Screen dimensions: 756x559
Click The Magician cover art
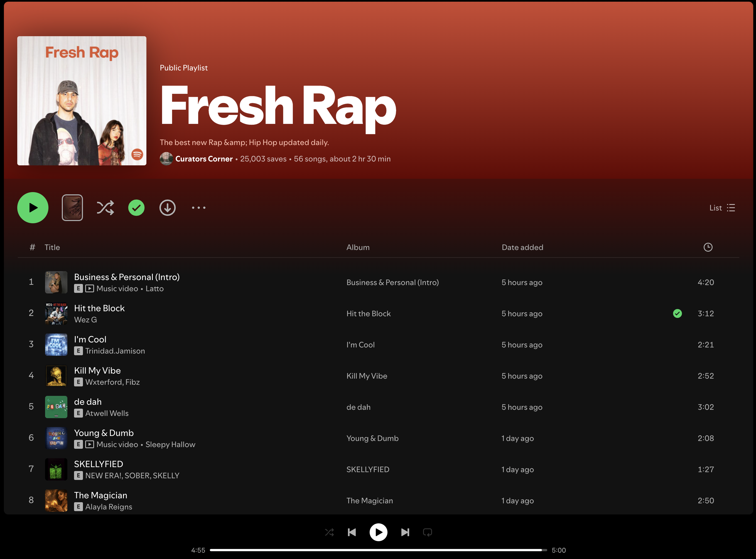[56, 501]
